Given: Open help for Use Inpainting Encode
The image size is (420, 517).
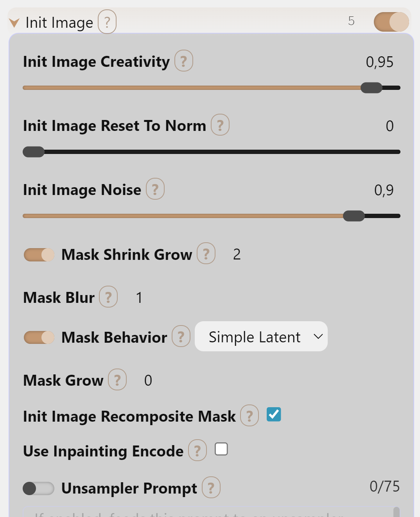Looking at the screenshot, I should click(x=197, y=451).
